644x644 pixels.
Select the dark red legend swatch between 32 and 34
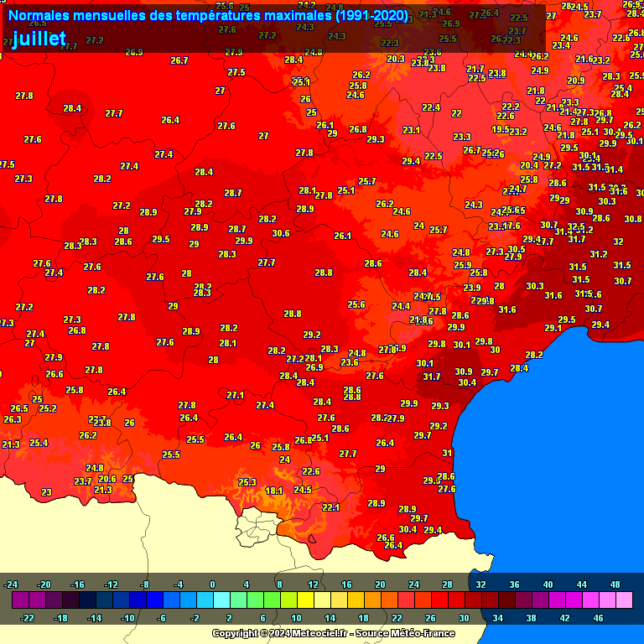point(490,600)
